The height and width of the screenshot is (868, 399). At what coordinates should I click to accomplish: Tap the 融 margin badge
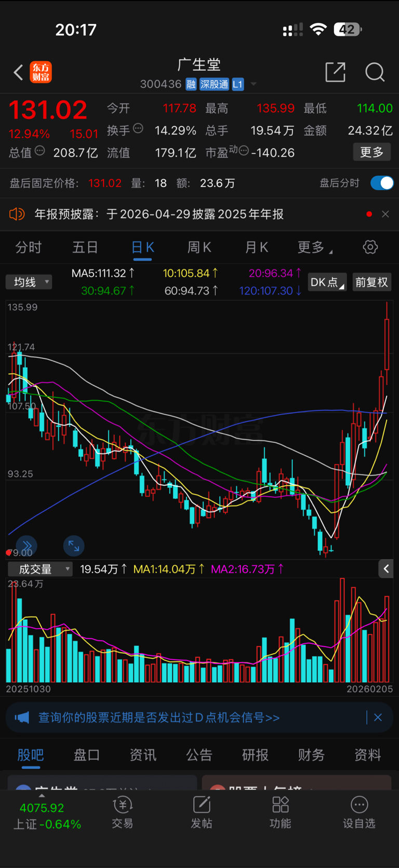pyautogui.click(x=191, y=84)
